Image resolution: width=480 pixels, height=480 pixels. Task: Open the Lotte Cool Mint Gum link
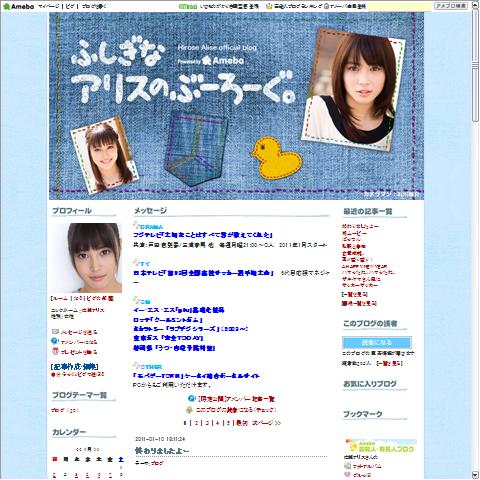tap(168, 319)
